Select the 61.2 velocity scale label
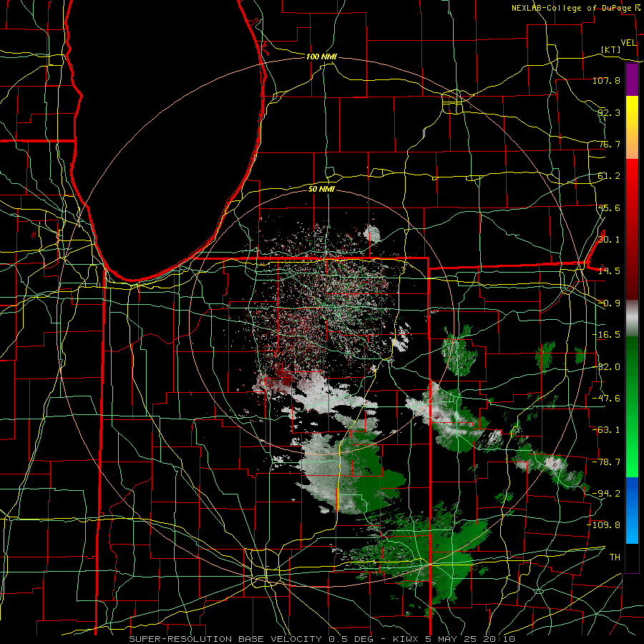The height and width of the screenshot is (644, 644). click(609, 176)
